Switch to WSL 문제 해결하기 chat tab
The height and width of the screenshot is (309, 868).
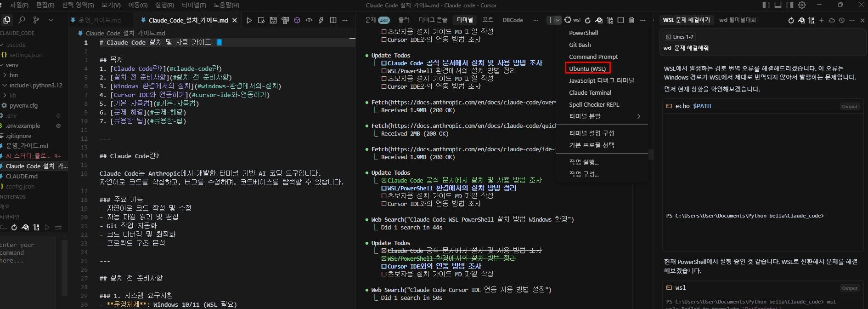pyautogui.click(x=686, y=20)
